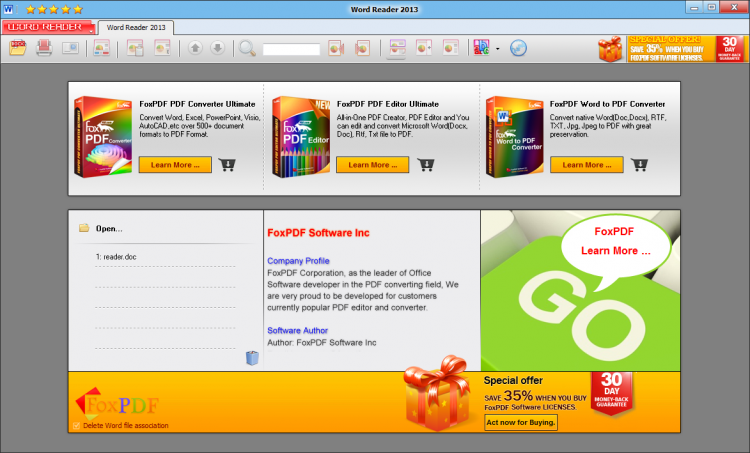Click the first gold star in title bar

click(x=31, y=9)
